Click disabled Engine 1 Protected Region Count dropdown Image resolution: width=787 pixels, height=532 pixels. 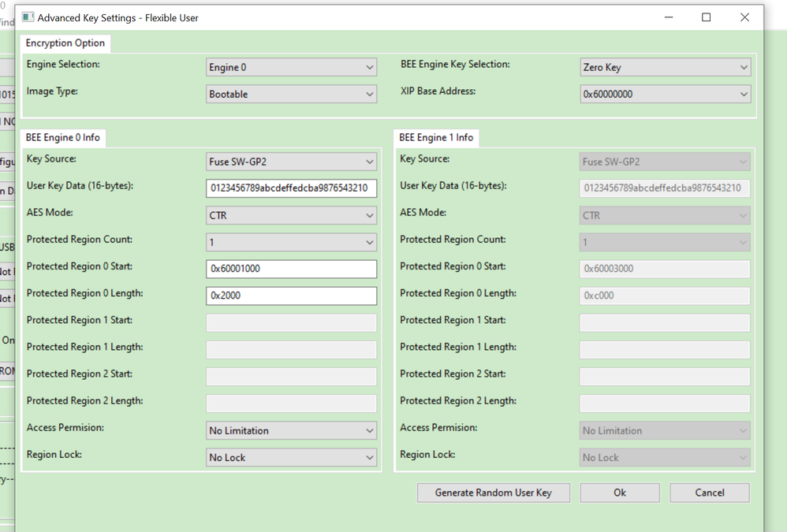[665, 242]
